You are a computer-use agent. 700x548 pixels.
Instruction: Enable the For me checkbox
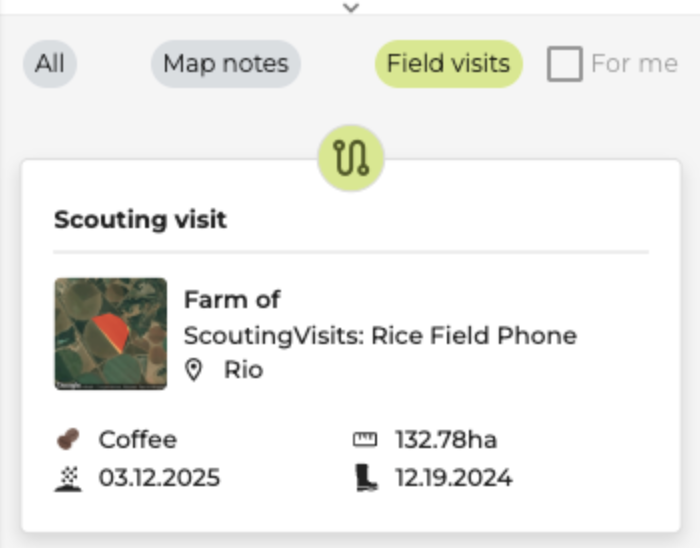[565, 64]
